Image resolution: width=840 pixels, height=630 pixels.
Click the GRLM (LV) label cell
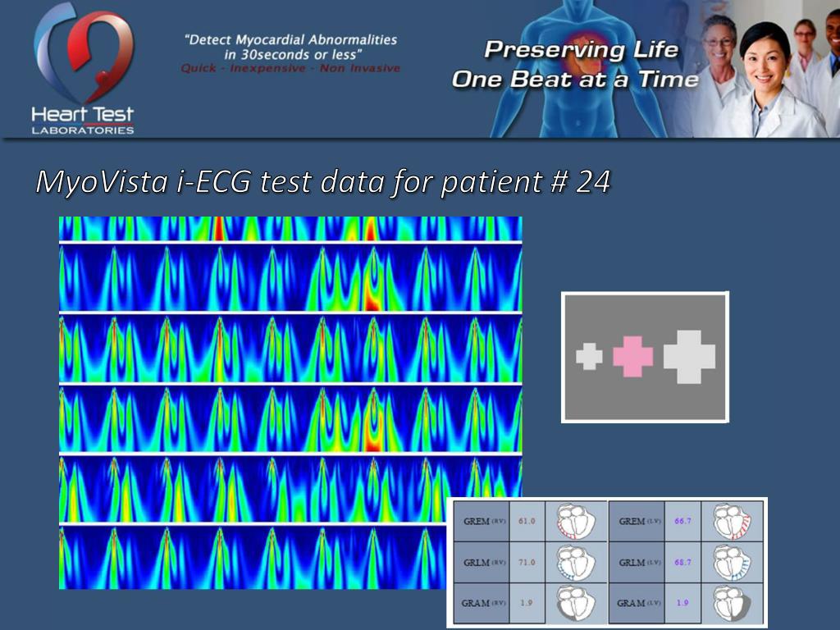click(637, 562)
